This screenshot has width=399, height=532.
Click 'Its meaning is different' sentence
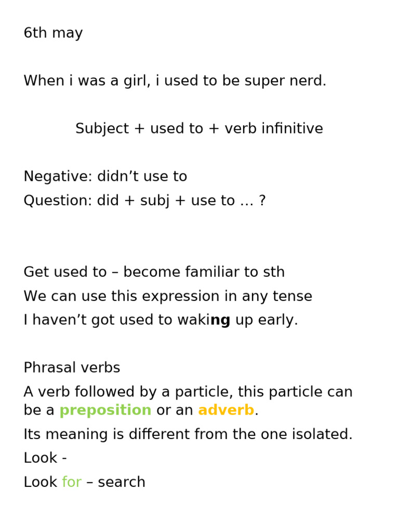188,434
